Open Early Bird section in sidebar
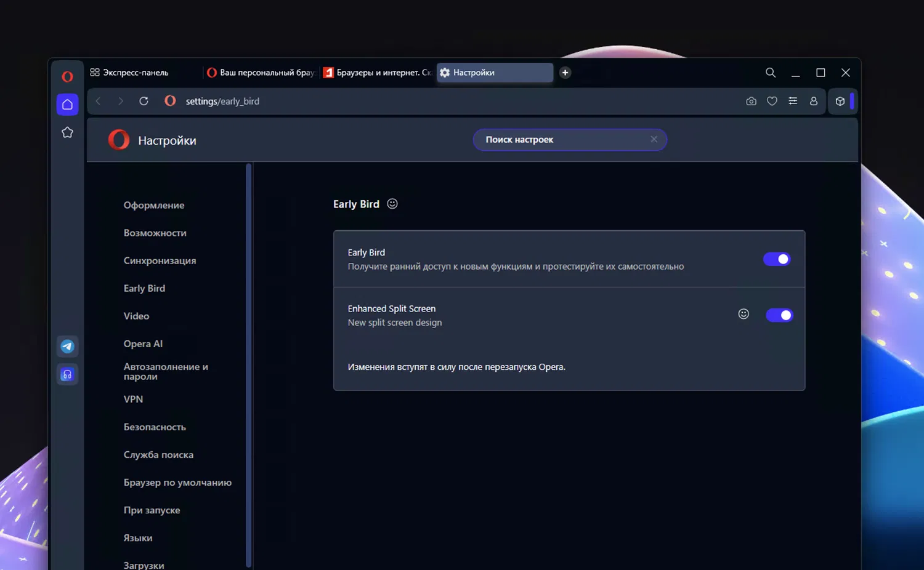Viewport: 924px width, 570px height. [x=144, y=288]
